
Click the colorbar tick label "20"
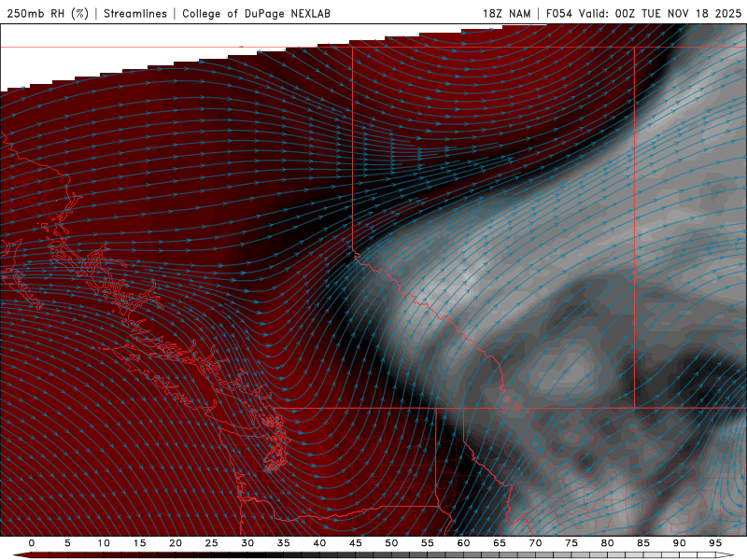[x=176, y=543]
